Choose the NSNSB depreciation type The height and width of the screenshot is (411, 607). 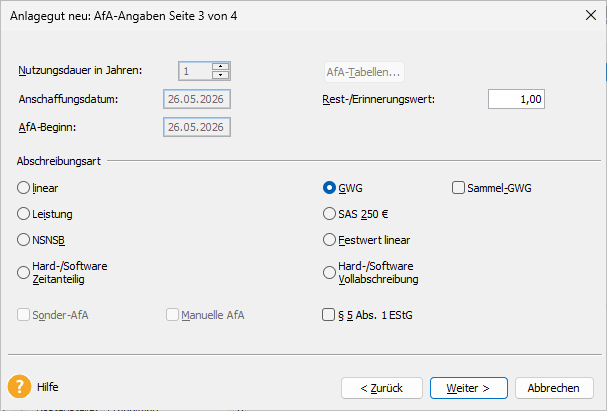tap(24, 240)
